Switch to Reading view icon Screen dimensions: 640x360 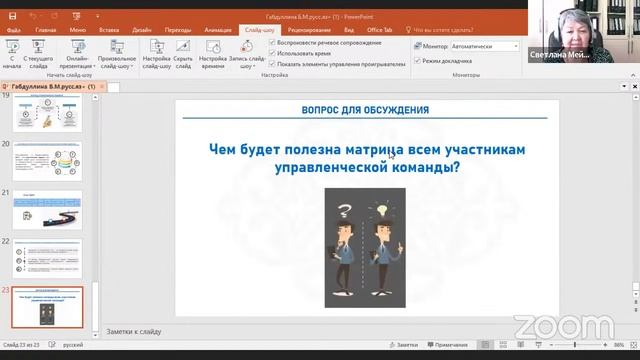[520, 345]
